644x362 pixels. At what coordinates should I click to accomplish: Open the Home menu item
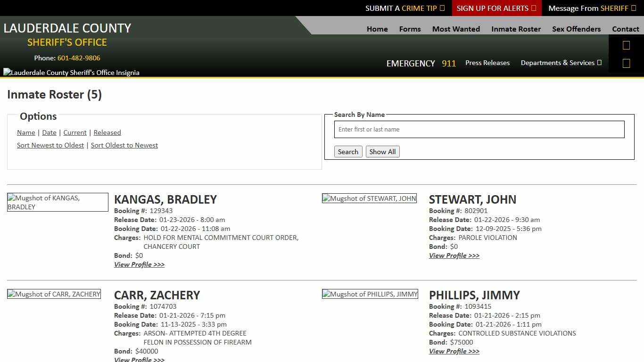377,29
